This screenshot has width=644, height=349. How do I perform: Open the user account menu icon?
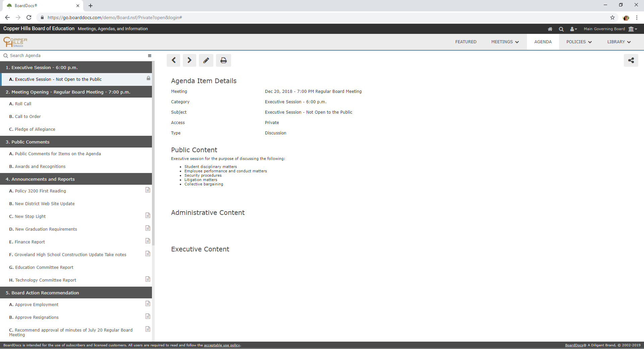click(x=573, y=29)
